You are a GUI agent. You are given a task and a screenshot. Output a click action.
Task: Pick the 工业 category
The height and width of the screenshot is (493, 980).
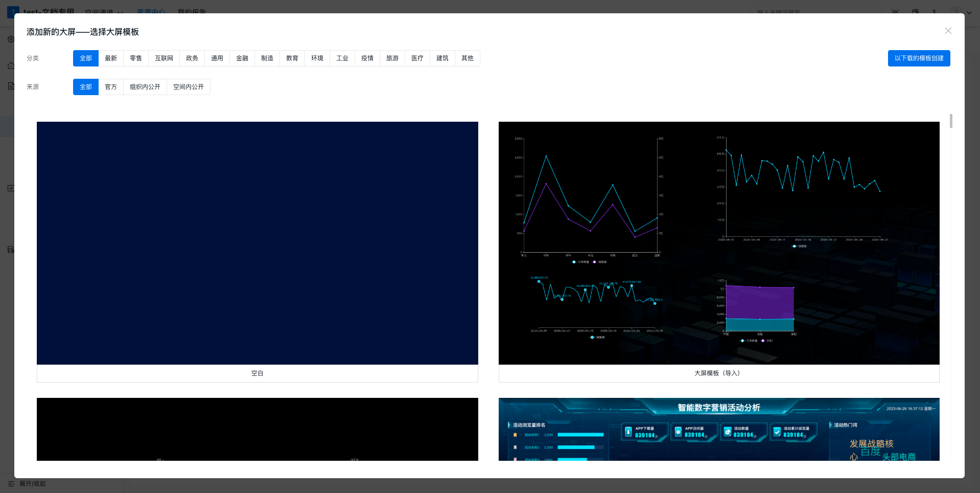tap(342, 58)
